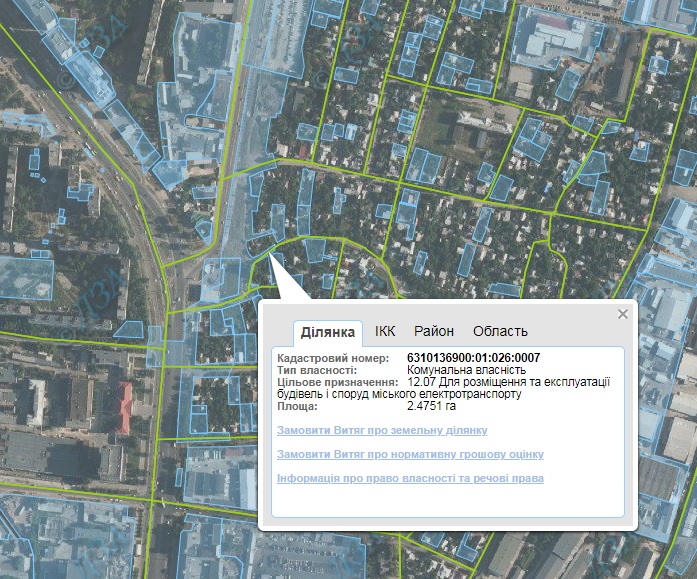Click the Цільове призначення label

coord(338,382)
